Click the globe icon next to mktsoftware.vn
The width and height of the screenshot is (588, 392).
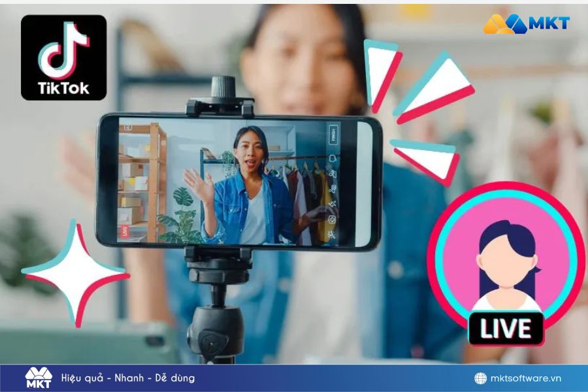[x=482, y=377]
